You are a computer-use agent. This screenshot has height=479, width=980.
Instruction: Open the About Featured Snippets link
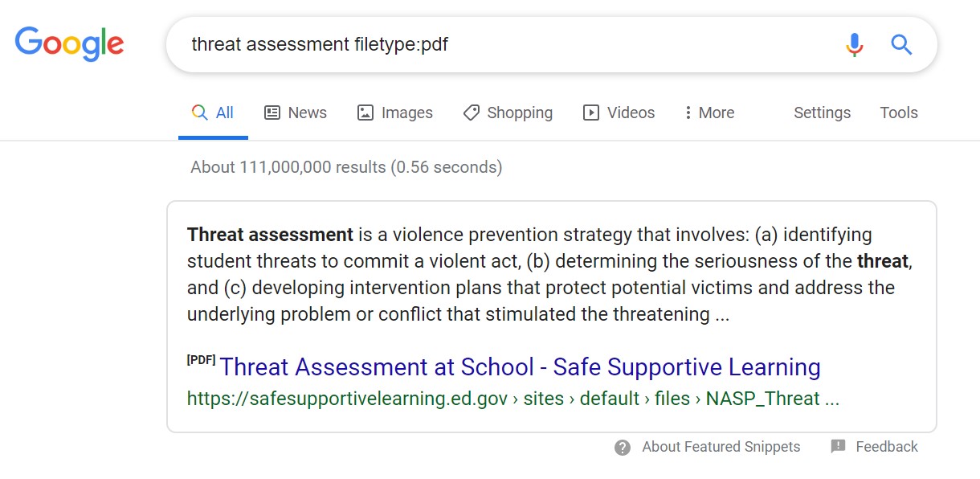tap(721, 447)
